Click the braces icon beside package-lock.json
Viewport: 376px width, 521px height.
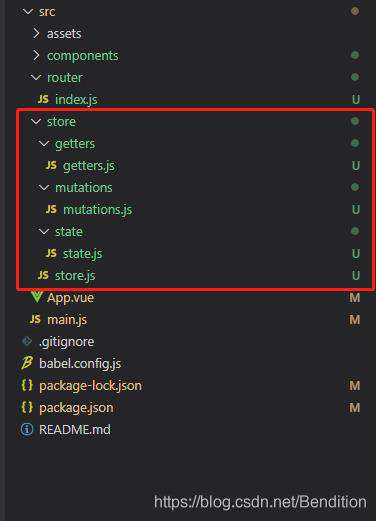pos(27,385)
